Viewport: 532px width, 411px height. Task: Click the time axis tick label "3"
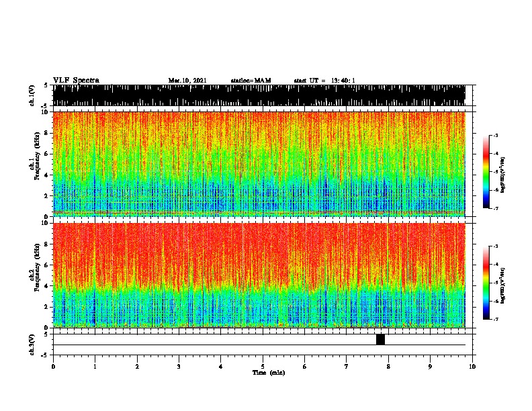tap(179, 367)
